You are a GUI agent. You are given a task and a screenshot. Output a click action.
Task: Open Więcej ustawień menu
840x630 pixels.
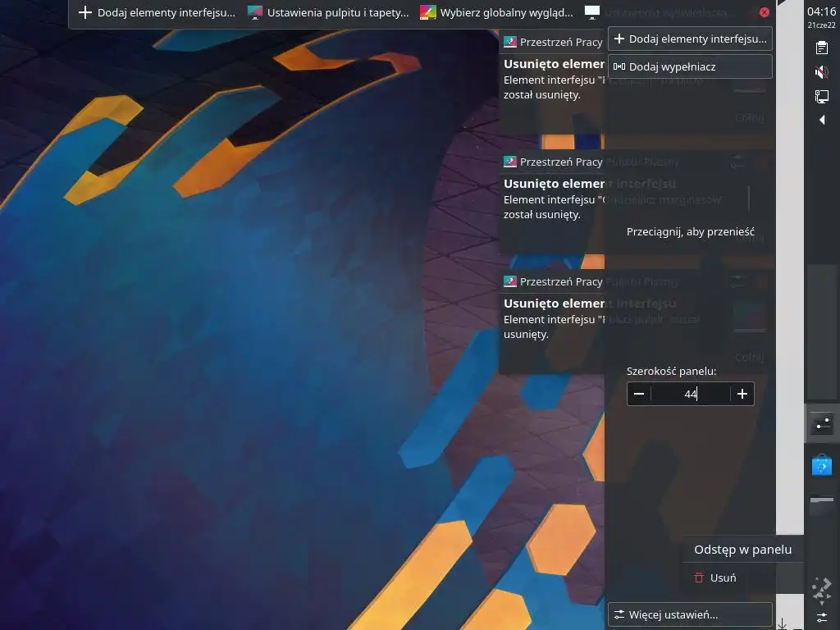pos(690,614)
